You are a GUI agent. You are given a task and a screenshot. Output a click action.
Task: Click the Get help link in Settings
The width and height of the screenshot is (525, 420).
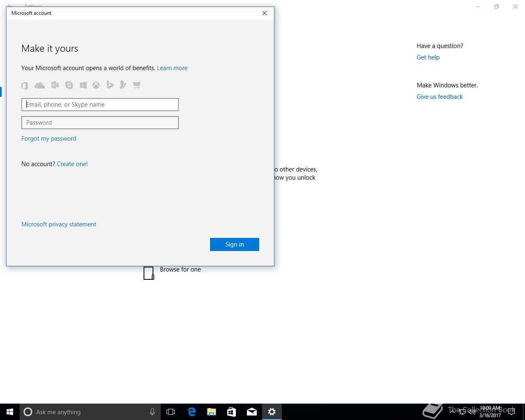click(428, 57)
